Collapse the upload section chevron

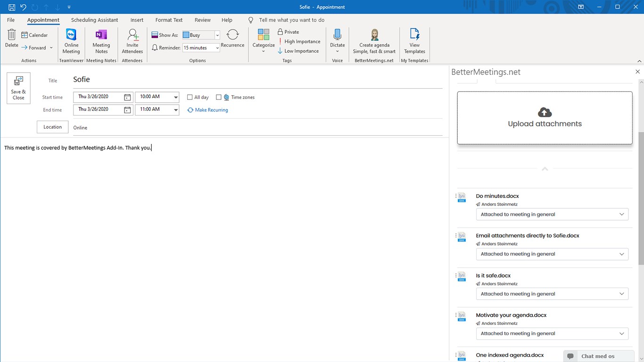[545, 169]
